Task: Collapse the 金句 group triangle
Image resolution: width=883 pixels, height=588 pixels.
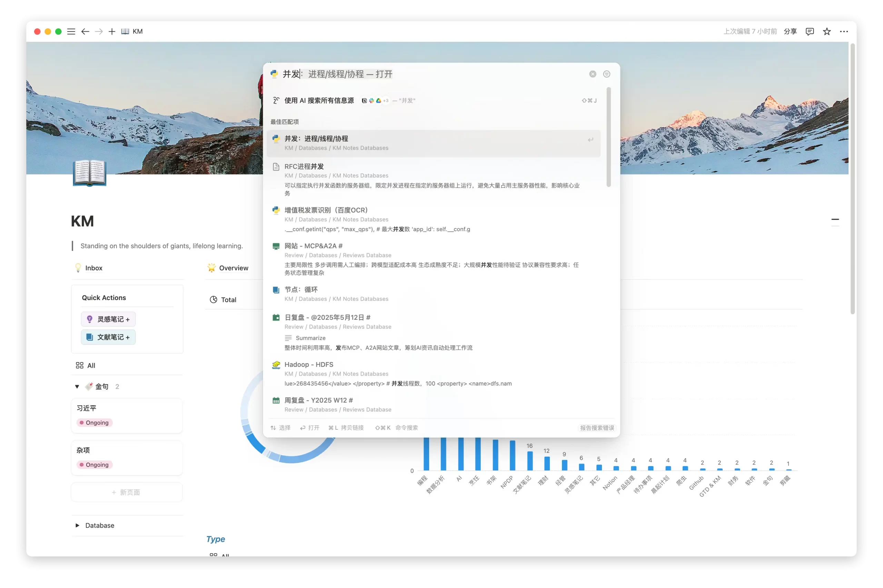Action: (77, 387)
